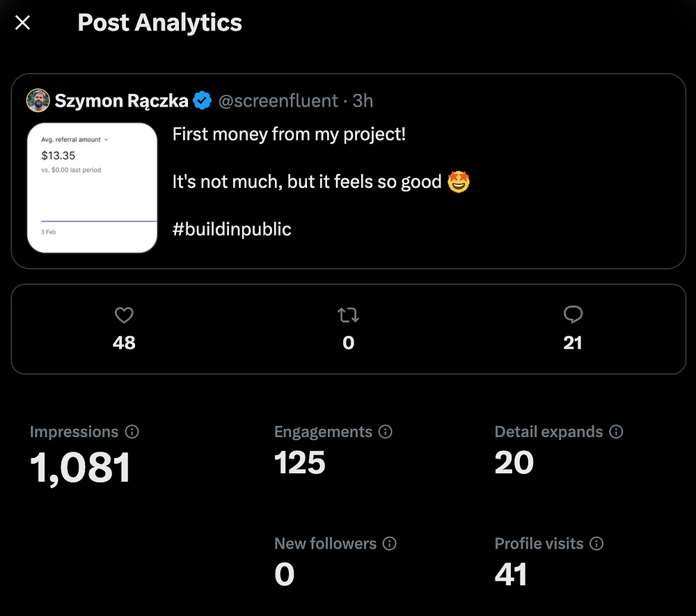Click the 1,081 impressions number
The image size is (696, 616).
[81, 466]
